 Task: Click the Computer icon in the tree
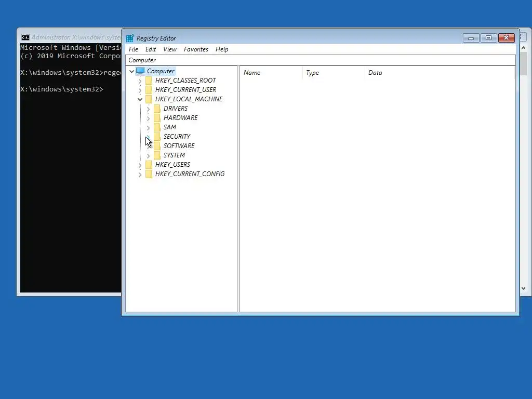click(140, 71)
